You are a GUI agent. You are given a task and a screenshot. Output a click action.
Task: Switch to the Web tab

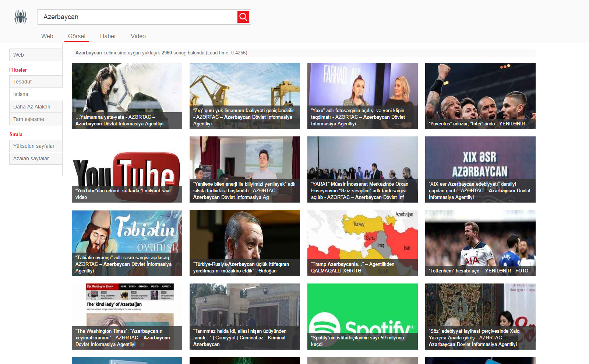click(47, 36)
